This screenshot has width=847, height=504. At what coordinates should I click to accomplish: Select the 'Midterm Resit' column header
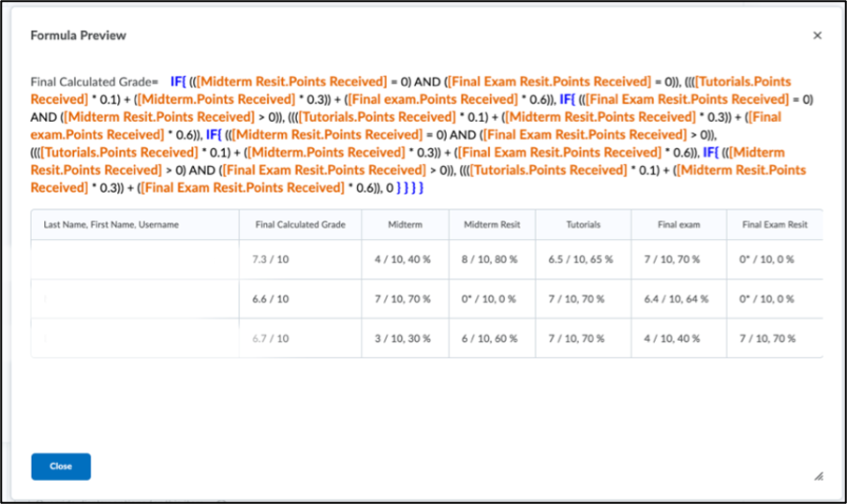[492, 225]
